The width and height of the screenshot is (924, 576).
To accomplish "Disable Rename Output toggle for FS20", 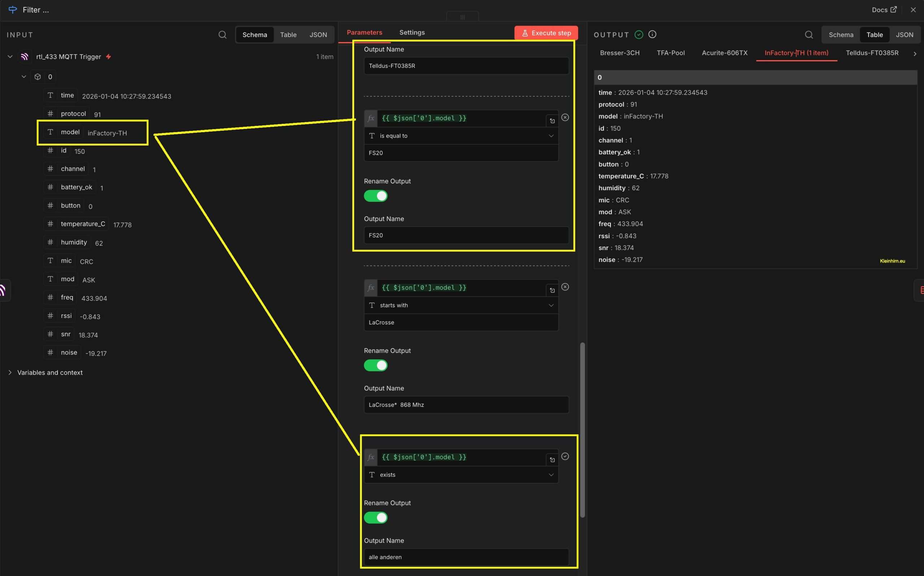I will click(x=375, y=196).
